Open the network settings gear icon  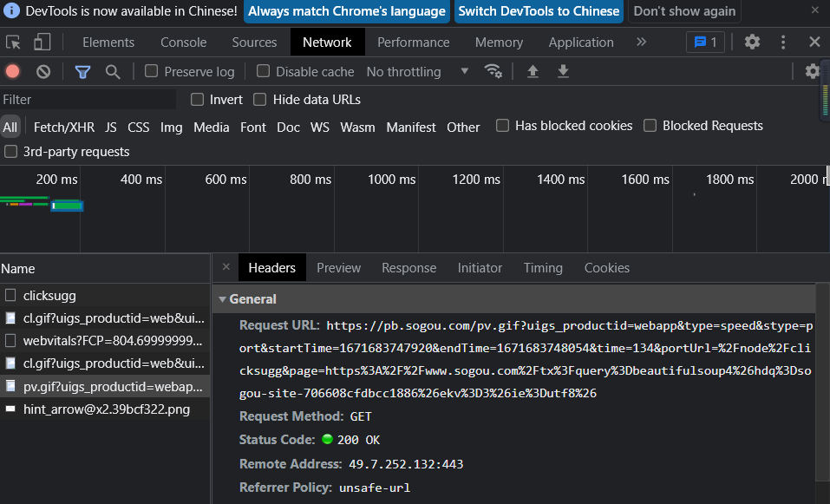click(x=812, y=71)
